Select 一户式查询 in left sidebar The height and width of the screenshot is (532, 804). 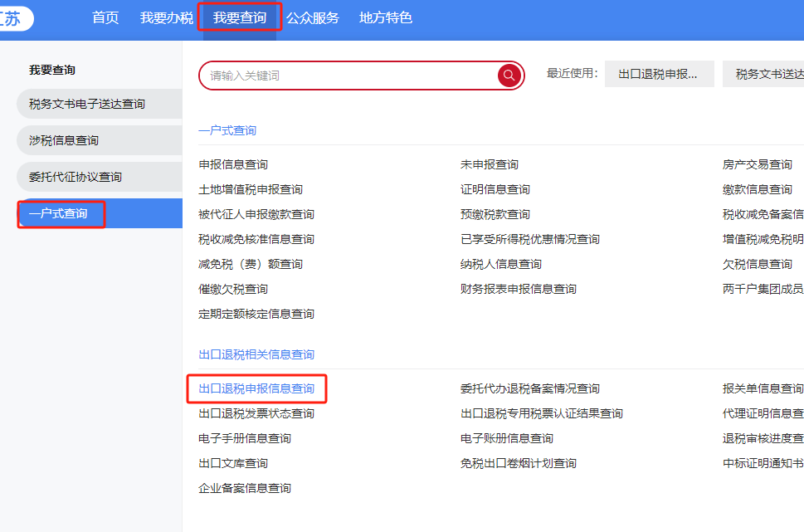tap(58, 214)
